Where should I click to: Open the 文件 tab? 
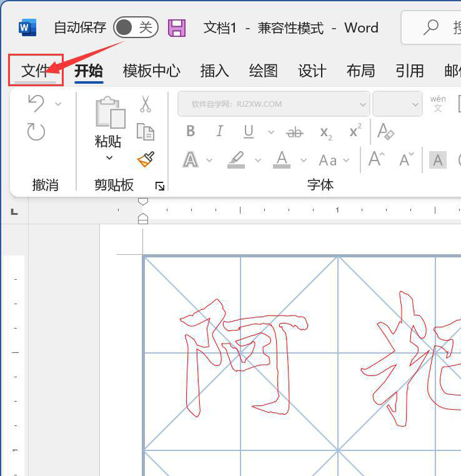35,71
